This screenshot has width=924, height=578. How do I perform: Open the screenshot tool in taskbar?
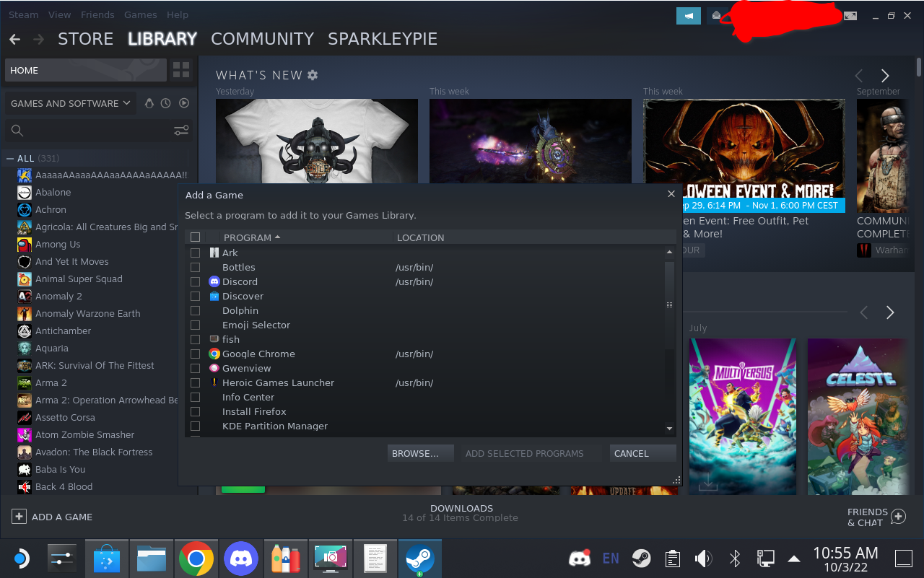point(331,559)
